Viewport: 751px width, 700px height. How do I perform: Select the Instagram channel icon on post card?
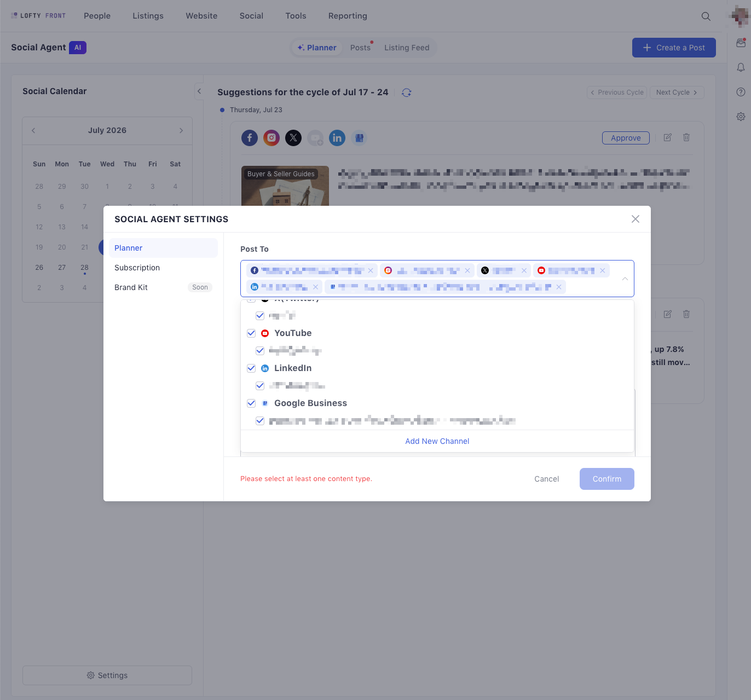tap(271, 138)
